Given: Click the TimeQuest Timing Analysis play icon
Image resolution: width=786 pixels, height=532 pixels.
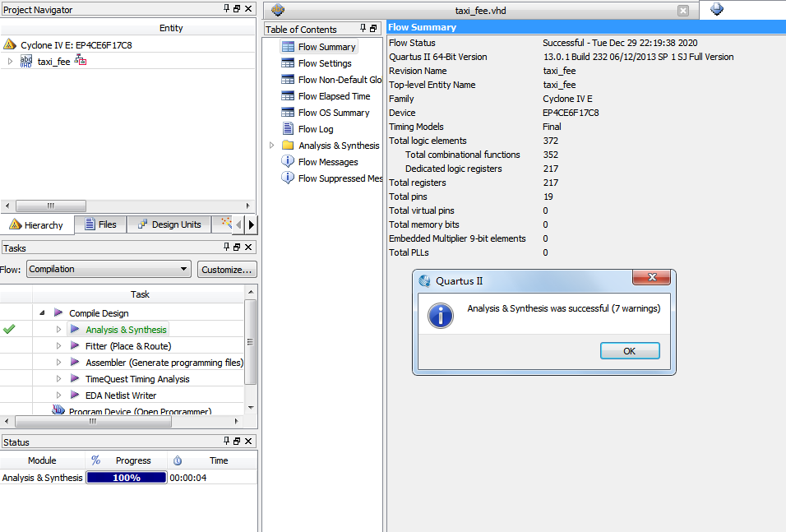Looking at the screenshot, I should point(75,379).
